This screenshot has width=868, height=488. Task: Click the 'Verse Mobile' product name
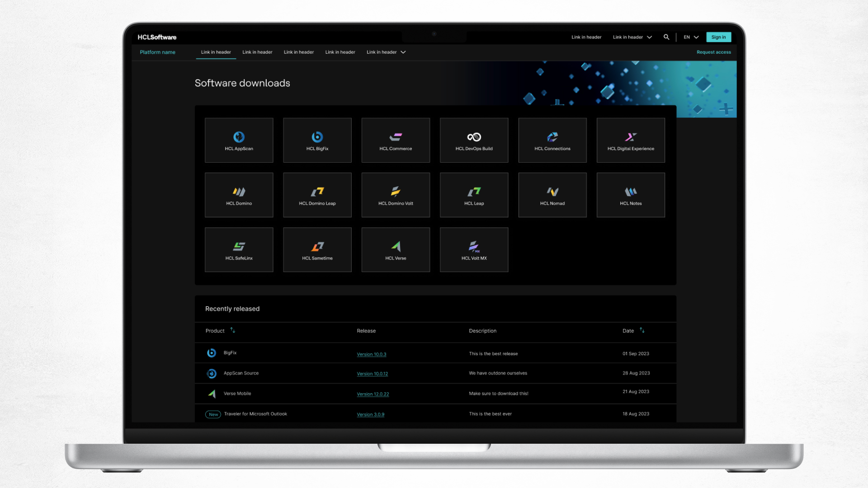tap(237, 394)
